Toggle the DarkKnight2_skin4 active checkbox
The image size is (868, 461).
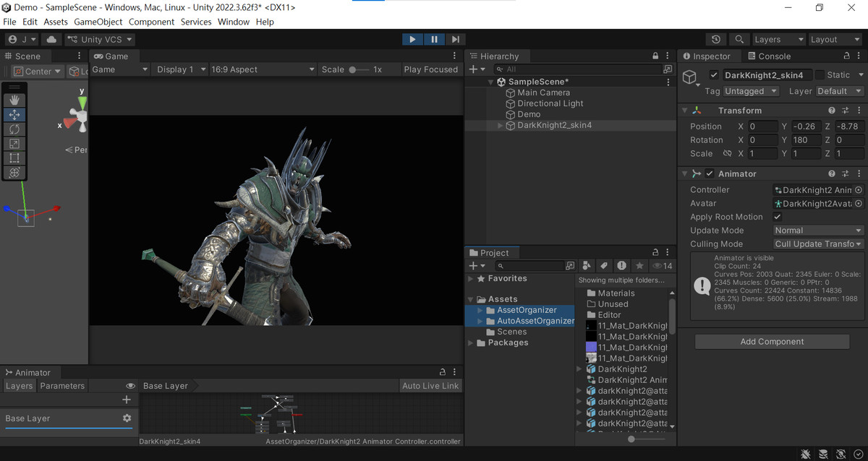715,75
